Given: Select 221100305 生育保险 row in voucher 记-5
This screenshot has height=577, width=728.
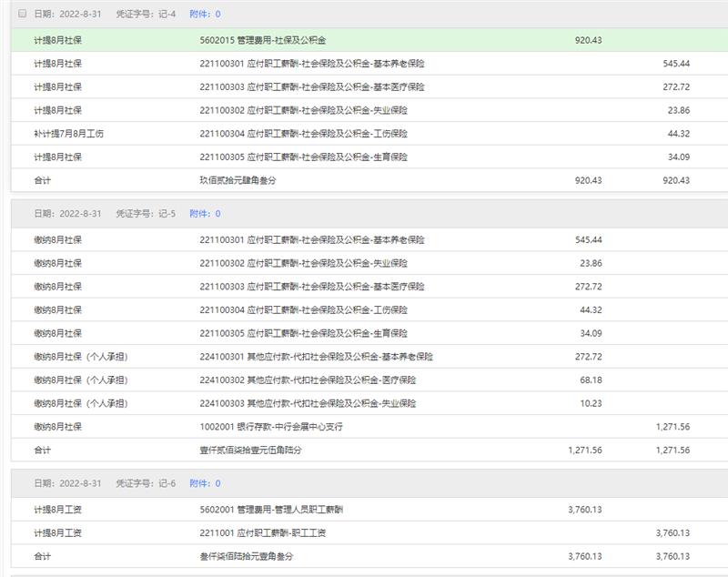Looking at the screenshot, I should [303, 333].
